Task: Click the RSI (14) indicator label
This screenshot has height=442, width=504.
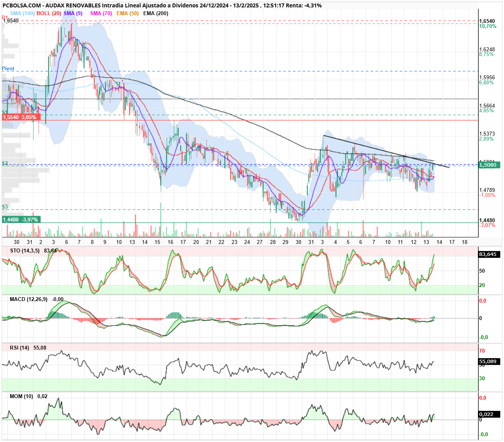Action: point(19,348)
